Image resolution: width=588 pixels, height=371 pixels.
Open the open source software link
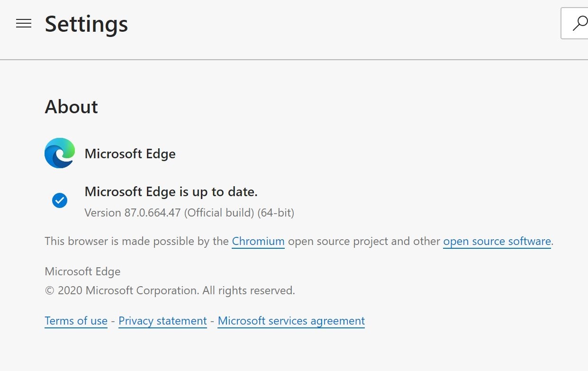pos(496,241)
